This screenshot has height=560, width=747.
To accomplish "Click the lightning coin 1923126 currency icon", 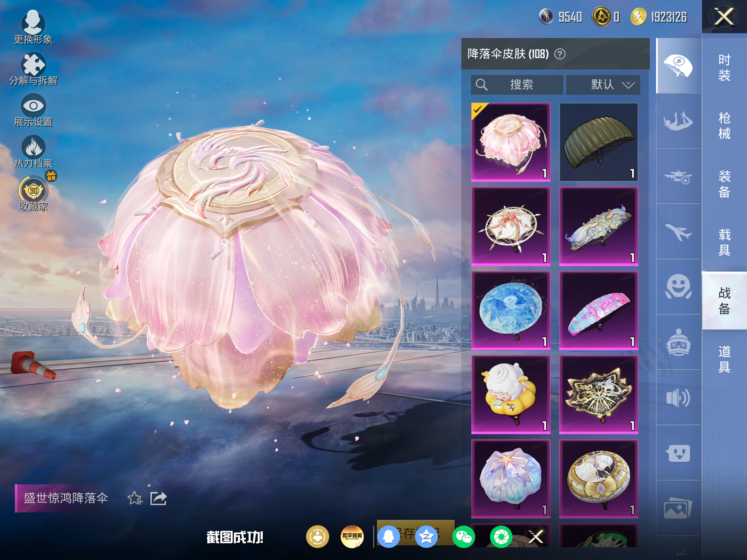I will click(638, 17).
